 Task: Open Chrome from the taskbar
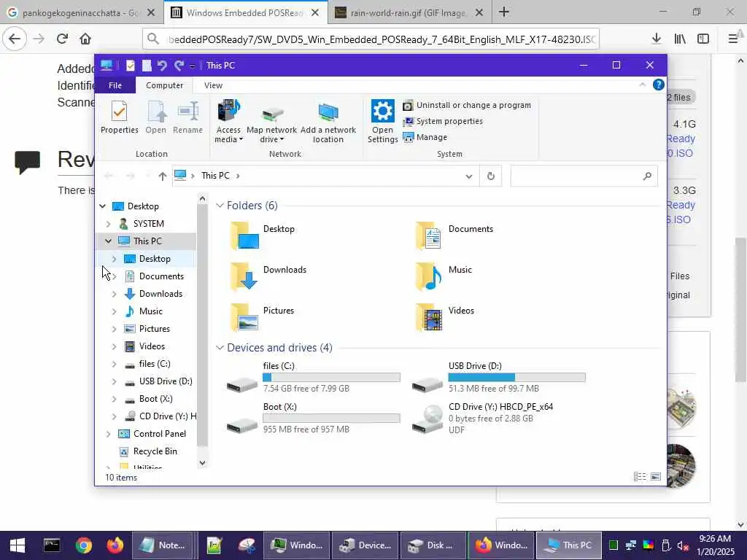point(83,545)
